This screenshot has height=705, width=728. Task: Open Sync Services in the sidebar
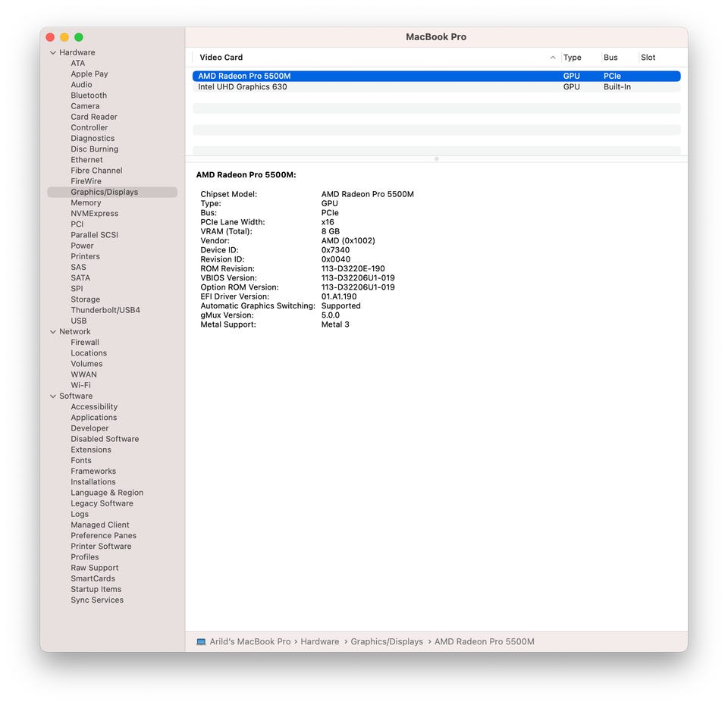[97, 600]
